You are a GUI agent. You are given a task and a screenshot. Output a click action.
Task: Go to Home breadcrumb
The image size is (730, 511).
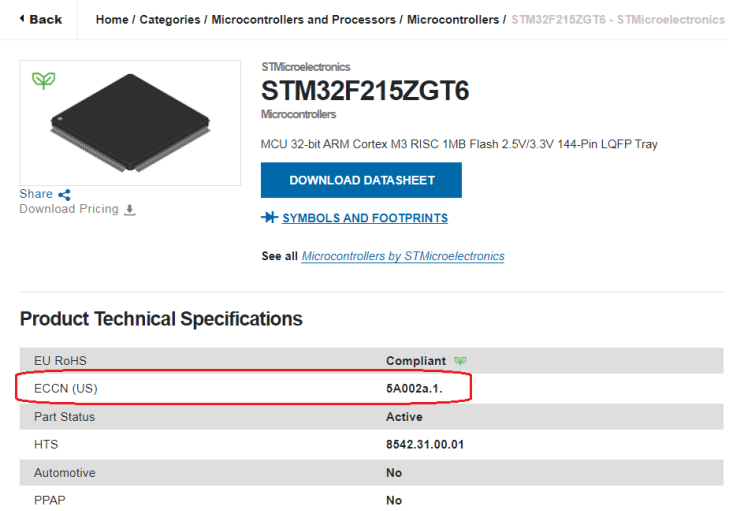click(112, 20)
